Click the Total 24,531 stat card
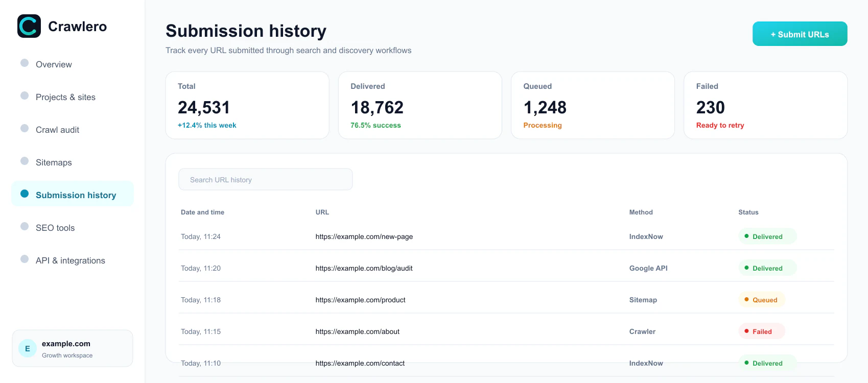The image size is (868, 383). pyautogui.click(x=247, y=105)
